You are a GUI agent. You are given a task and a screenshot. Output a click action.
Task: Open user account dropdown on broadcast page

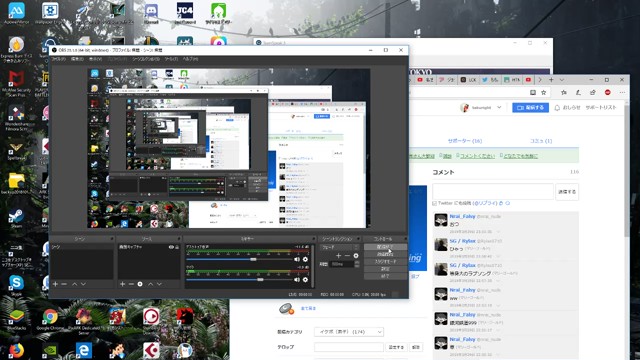tap(499, 107)
